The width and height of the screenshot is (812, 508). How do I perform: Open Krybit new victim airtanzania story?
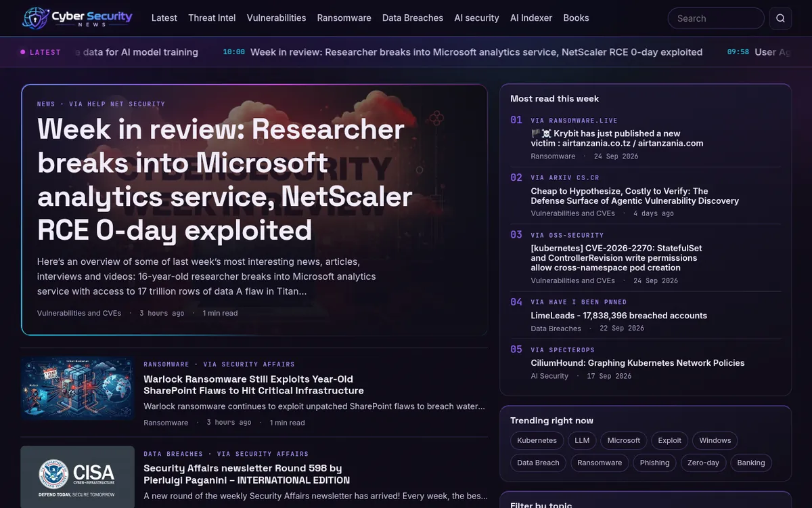coord(617,138)
